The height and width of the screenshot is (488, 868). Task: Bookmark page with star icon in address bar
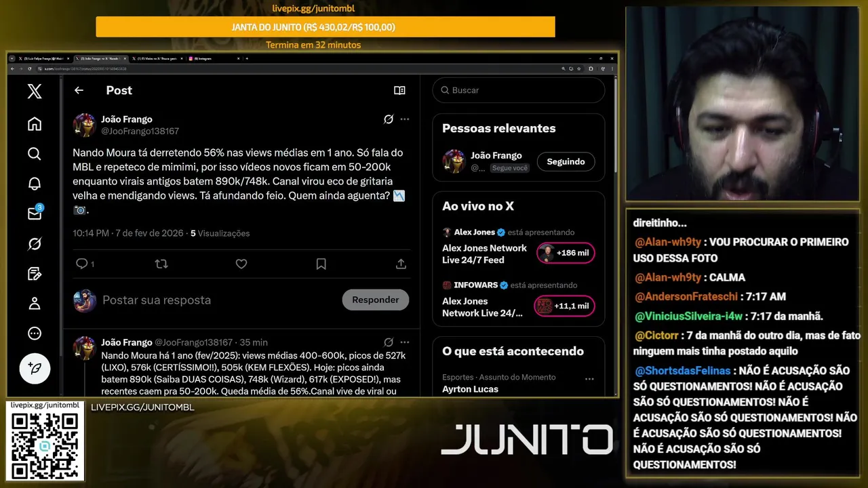pos(579,68)
